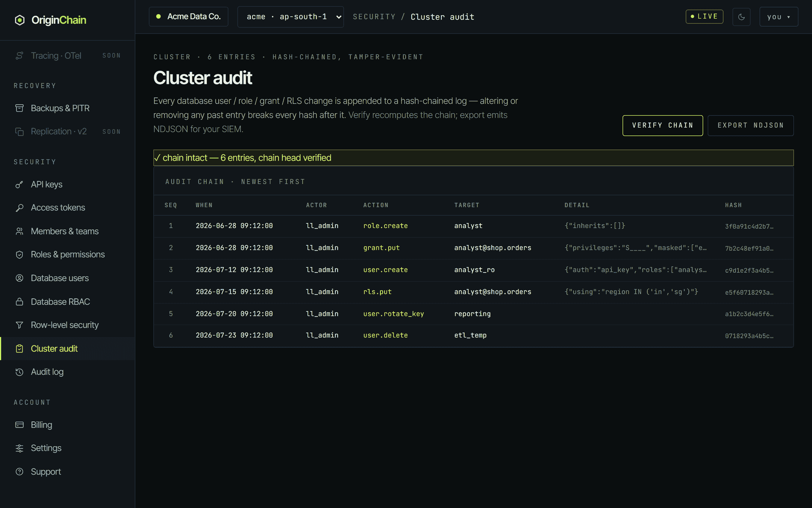Click timestamp '2026-07-23 09:12:00'
Screen dimensions: 812x508
tap(234, 335)
